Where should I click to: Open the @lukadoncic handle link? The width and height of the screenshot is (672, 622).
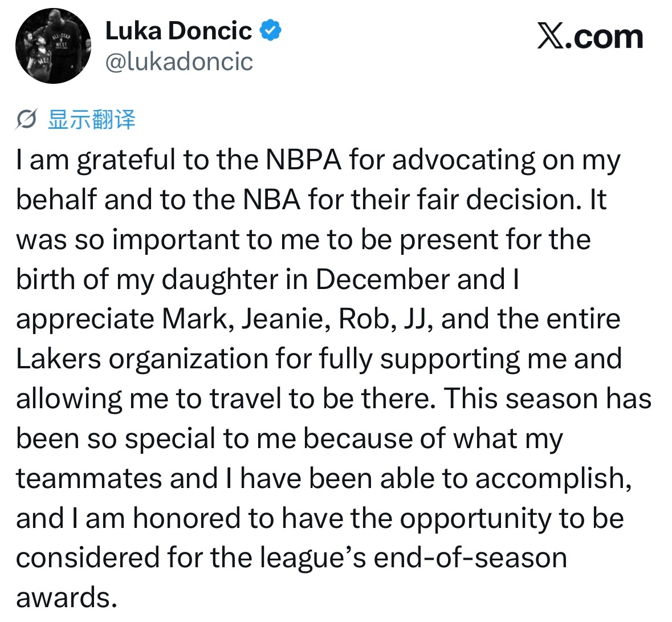179,62
